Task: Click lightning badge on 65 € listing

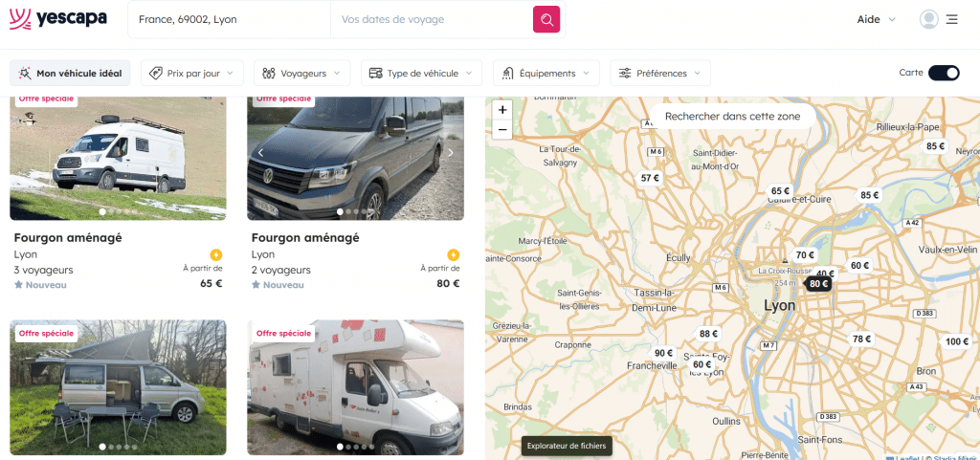Action: [x=216, y=254]
